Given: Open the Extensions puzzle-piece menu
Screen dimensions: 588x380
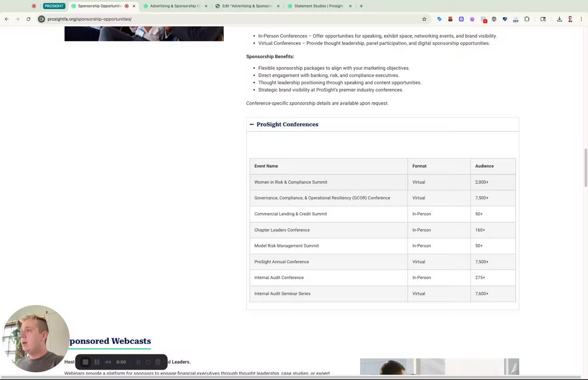Looking at the screenshot, I should [x=527, y=19].
